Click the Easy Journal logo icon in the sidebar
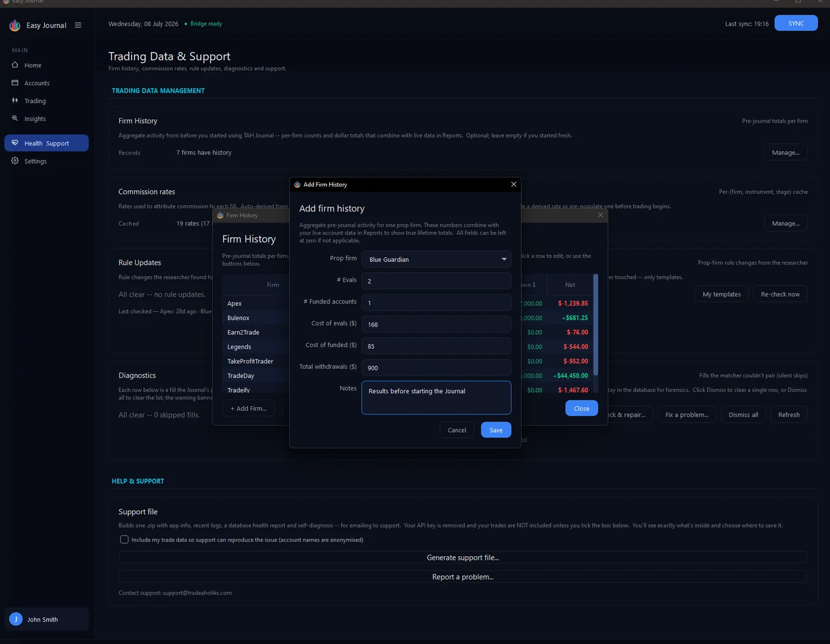 tap(15, 25)
